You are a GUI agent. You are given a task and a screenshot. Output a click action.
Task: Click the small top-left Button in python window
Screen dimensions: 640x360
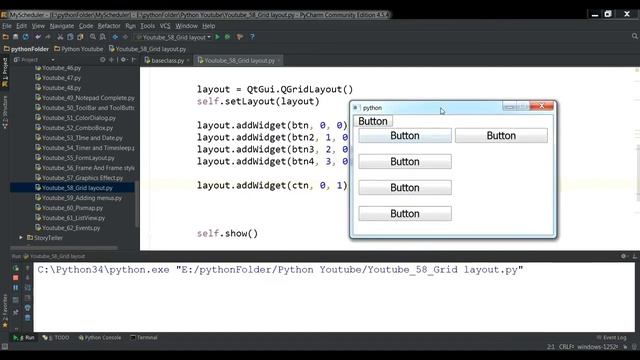(x=373, y=121)
